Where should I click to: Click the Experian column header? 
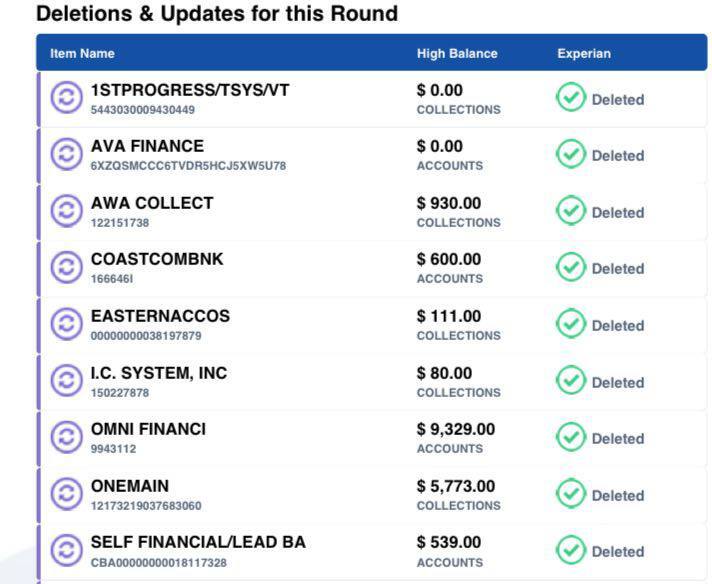(x=584, y=54)
